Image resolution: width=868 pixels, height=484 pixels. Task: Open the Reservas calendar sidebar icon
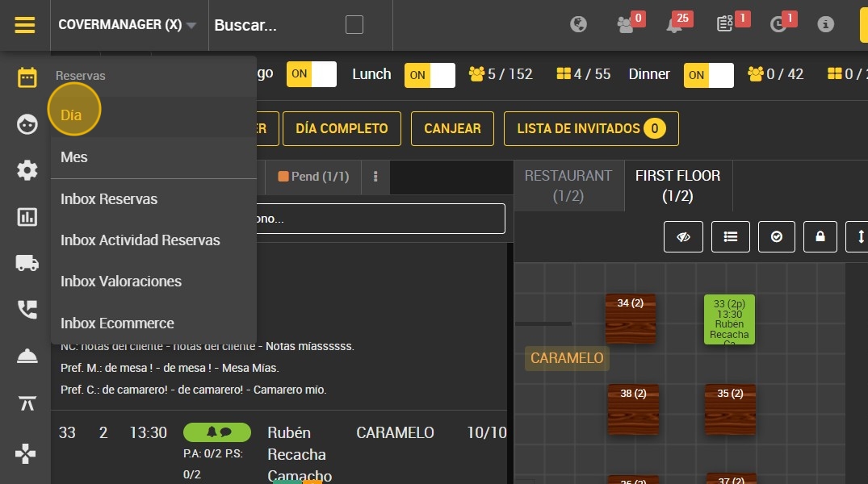(x=27, y=77)
